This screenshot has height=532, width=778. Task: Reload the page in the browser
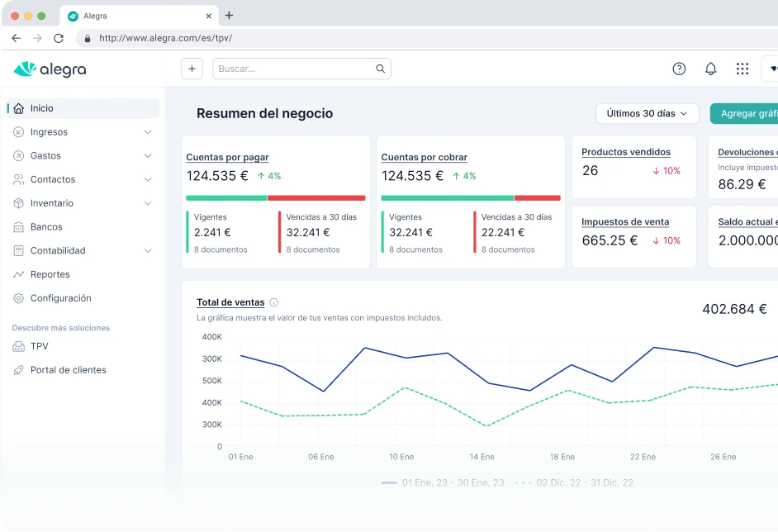59,38
